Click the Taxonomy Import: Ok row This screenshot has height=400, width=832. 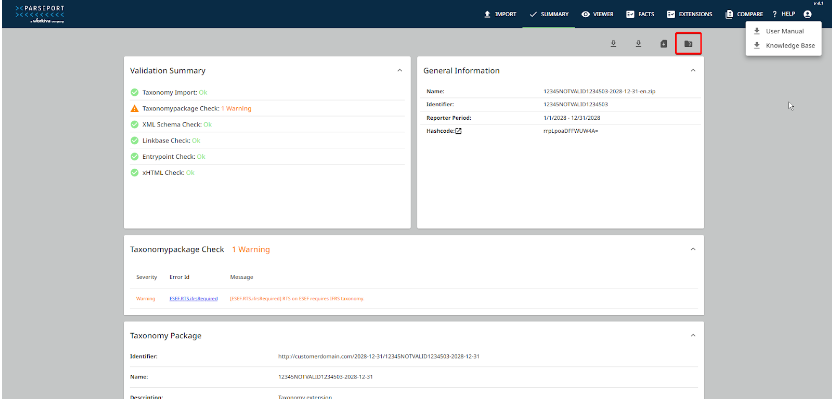(x=267, y=92)
